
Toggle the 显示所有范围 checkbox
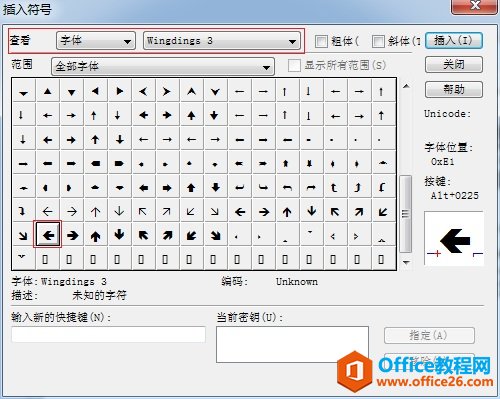pyautogui.click(x=294, y=65)
